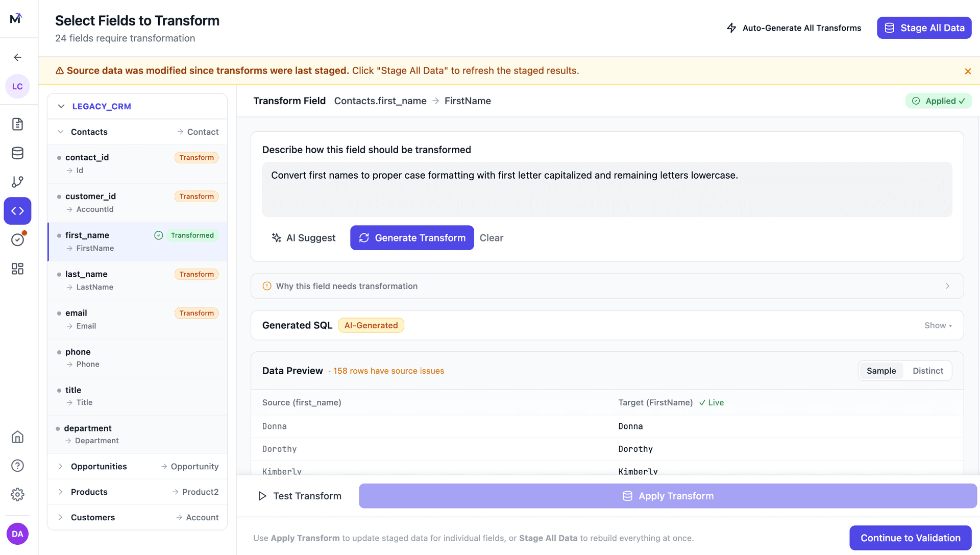Image resolution: width=980 pixels, height=555 pixels.
Task: Show the Generated SQL code
Action: [938, 325]
